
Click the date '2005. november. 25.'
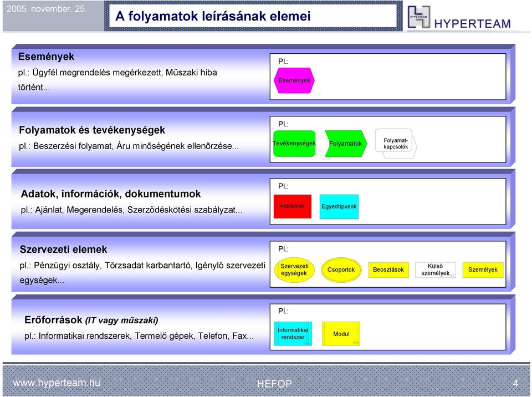[47, 9]
